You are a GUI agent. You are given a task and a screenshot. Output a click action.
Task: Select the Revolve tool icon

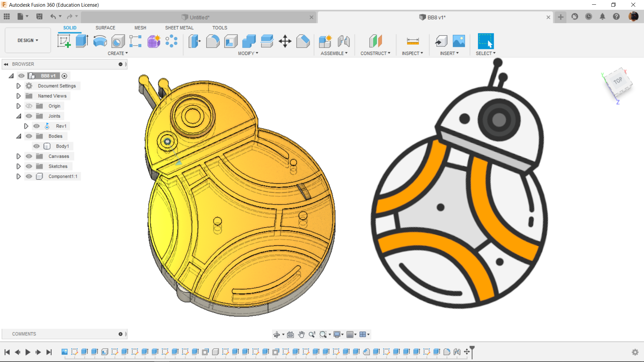point(100,41)
